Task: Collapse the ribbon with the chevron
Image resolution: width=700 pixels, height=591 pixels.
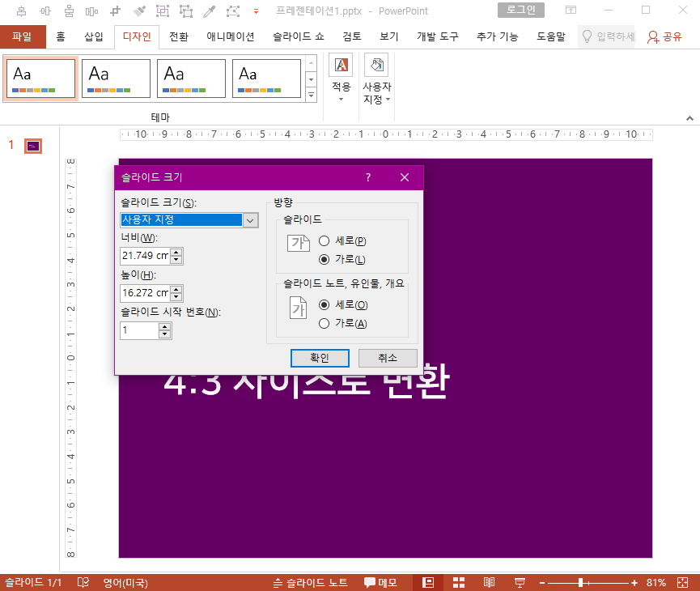Action: coord(689,118)
